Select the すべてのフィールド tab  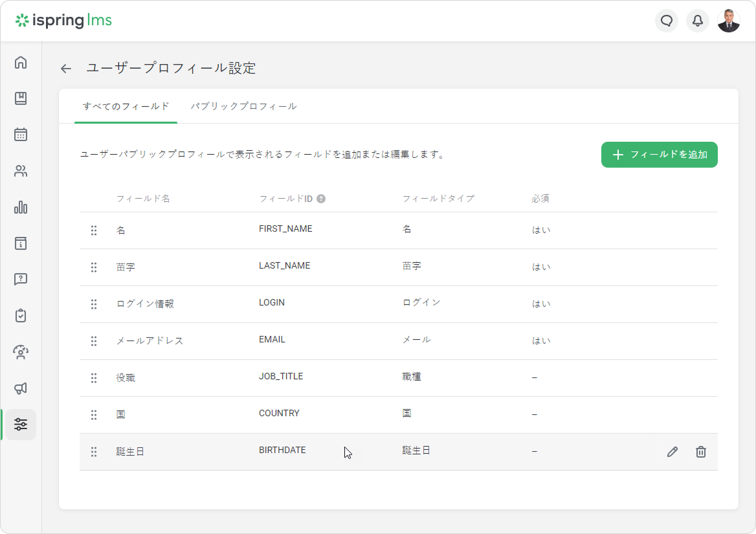[x=126, y=106]
